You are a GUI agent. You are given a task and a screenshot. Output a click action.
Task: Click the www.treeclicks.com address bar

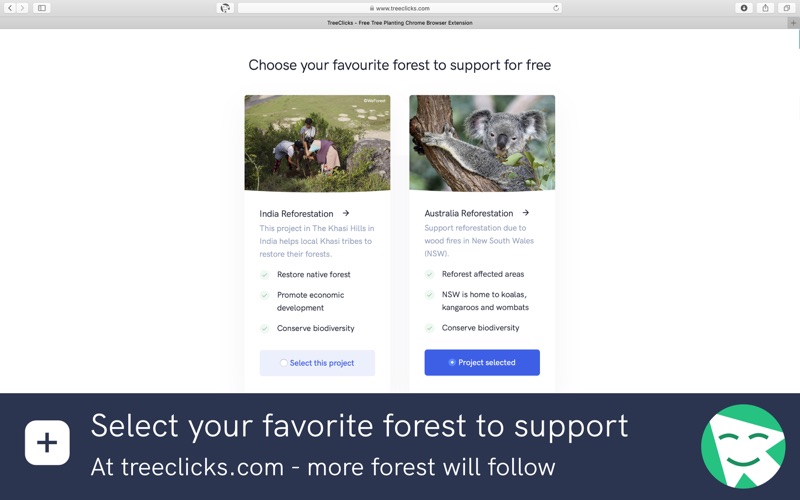click(399, 8)
